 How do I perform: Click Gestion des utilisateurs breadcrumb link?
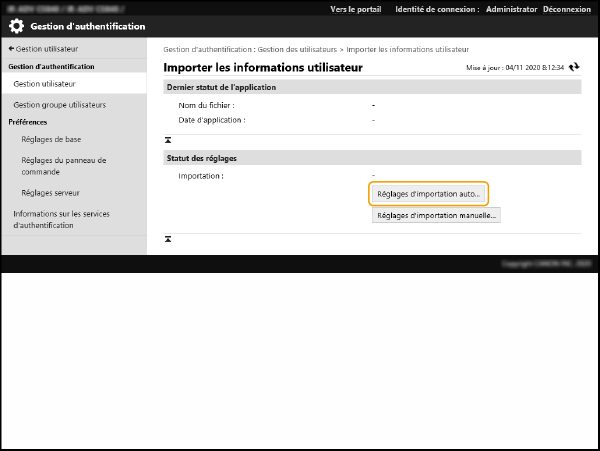pos(295,49)
